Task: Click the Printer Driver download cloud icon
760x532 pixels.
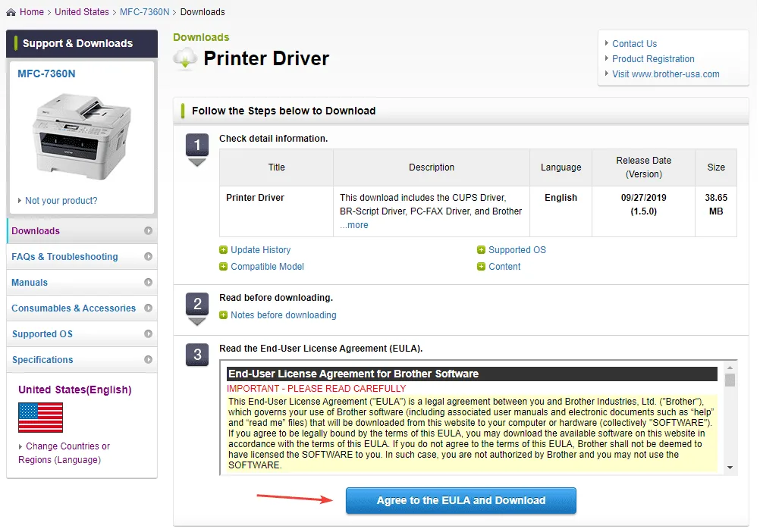Action: coord(186,58)
